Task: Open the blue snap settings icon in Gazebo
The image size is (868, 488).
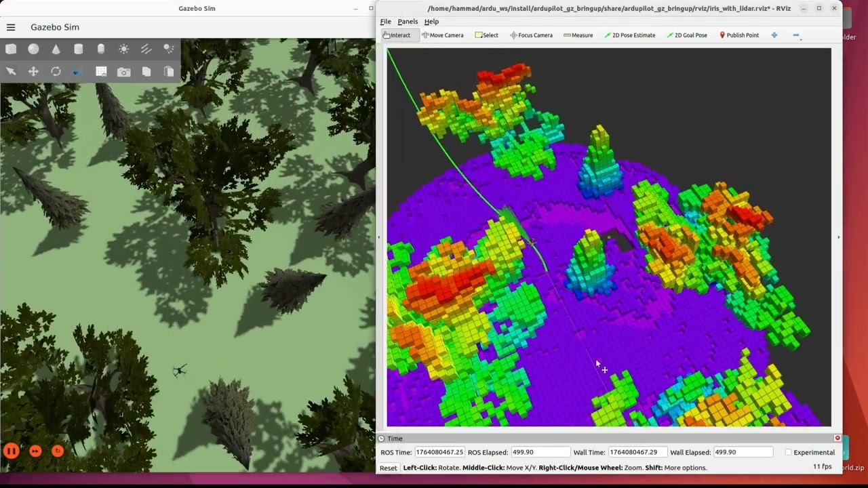Action: point(79,71)
